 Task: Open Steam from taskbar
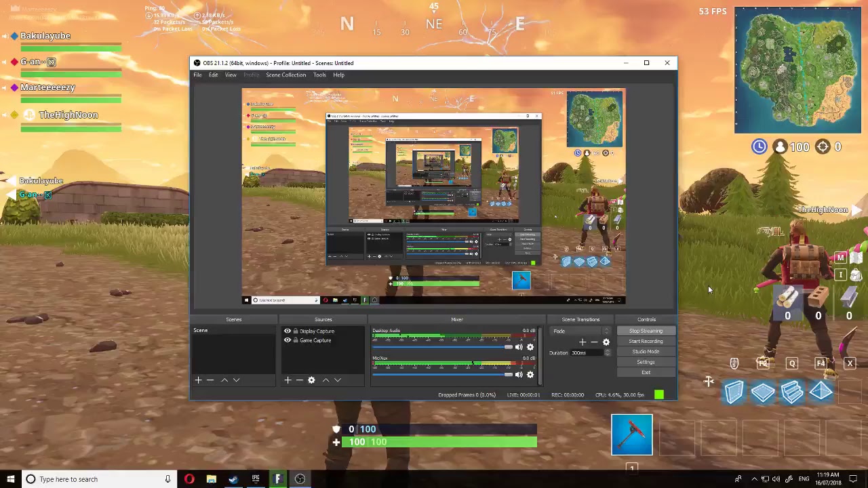[x=233, y=479]
